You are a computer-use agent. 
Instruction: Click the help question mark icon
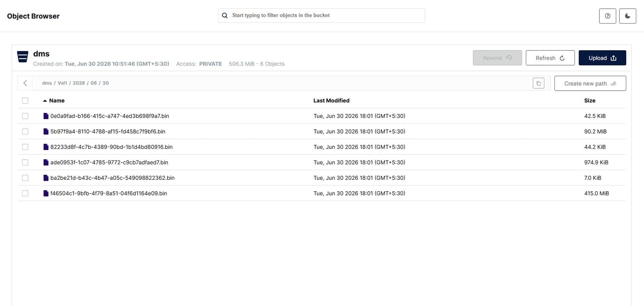click(607, 16)
